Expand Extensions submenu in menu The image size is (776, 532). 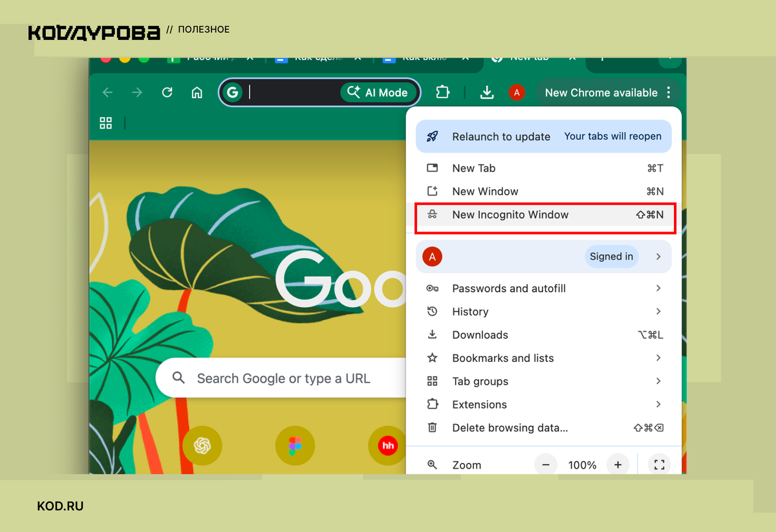(x=543, y=405)
